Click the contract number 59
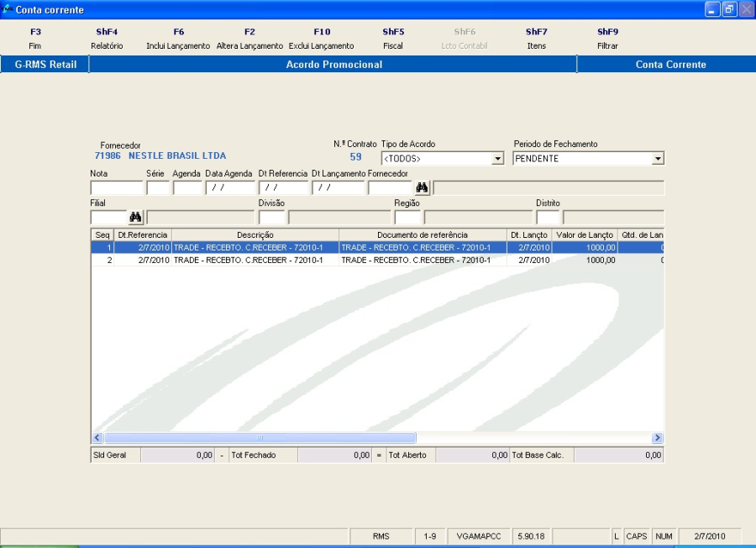Viewport: 756px width, 548px height. point(356,157)
